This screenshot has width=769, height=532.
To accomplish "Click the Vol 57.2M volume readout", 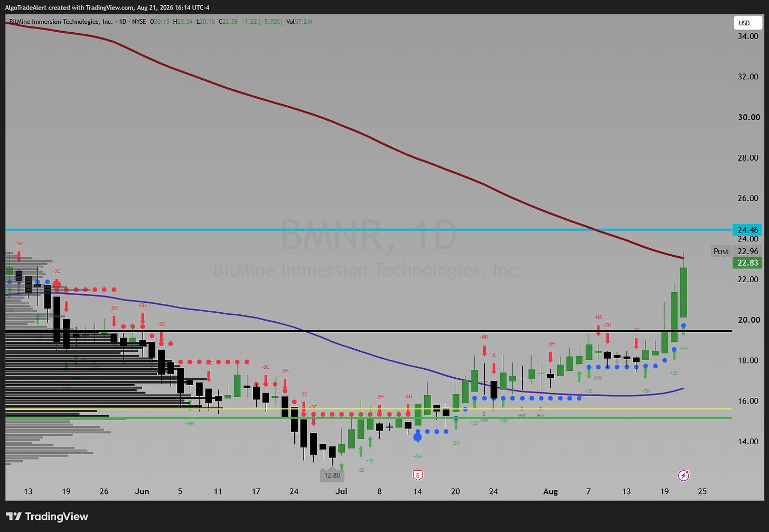I will (299, 22).
